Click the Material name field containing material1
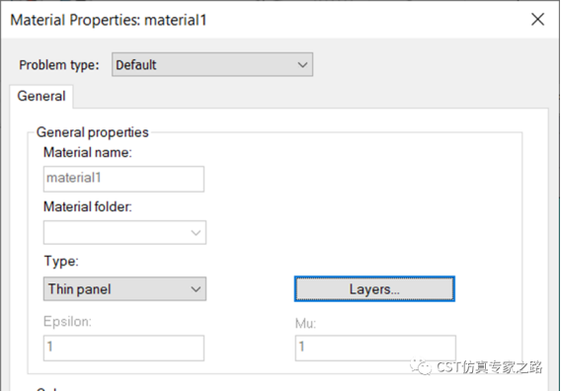561x392 pixels. (123, 179)
